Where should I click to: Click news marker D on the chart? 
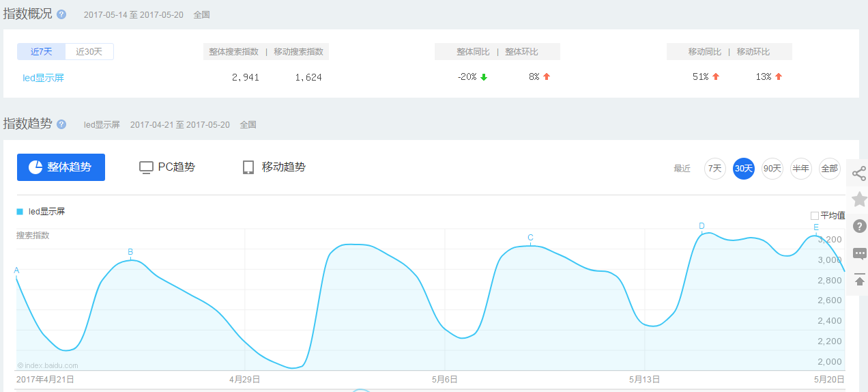701,226
